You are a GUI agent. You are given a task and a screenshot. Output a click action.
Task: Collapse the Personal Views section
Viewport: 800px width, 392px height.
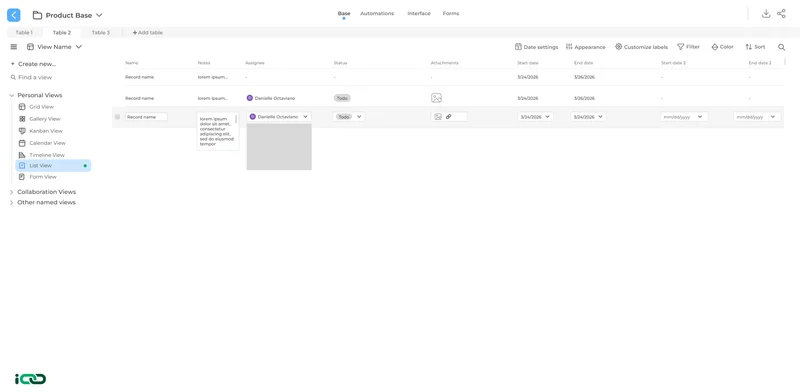12,95
